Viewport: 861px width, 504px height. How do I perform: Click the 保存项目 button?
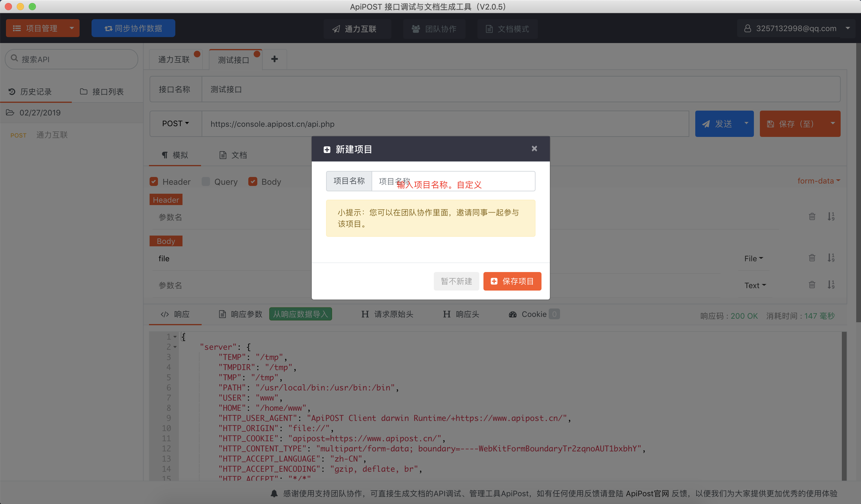click(x=512, y=281)
